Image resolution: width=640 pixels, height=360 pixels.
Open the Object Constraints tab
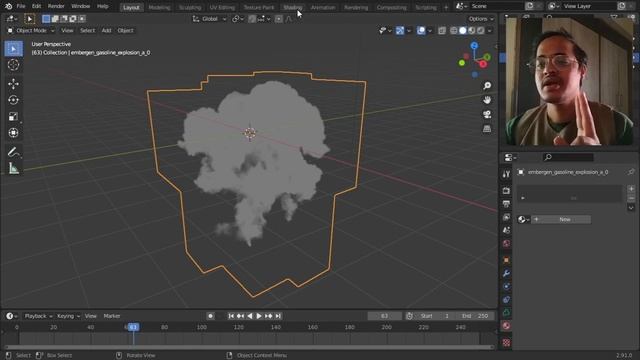click(507, 300)
